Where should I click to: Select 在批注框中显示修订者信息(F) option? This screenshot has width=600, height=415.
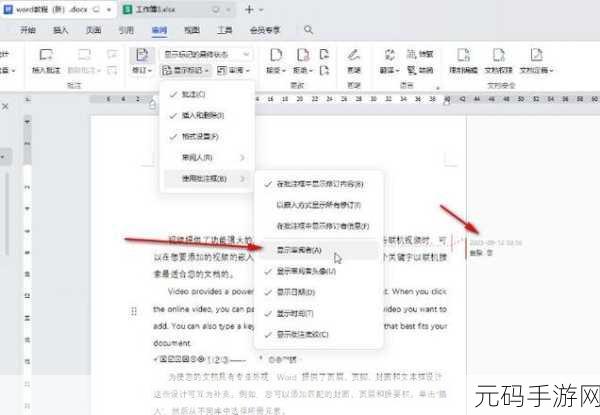[x=318, y=226]
